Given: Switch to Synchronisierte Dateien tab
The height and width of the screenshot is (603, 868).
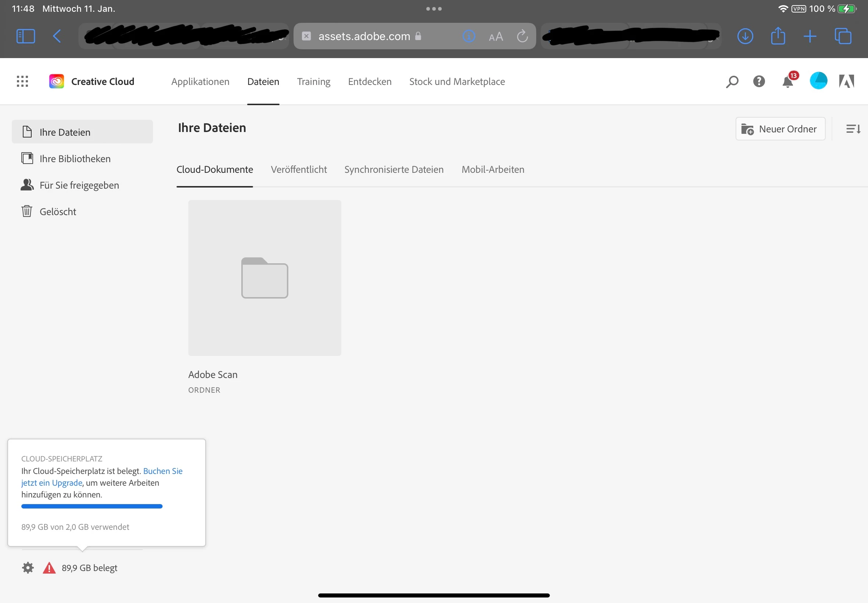Looking at the screenshot, I should pos(394,169).
